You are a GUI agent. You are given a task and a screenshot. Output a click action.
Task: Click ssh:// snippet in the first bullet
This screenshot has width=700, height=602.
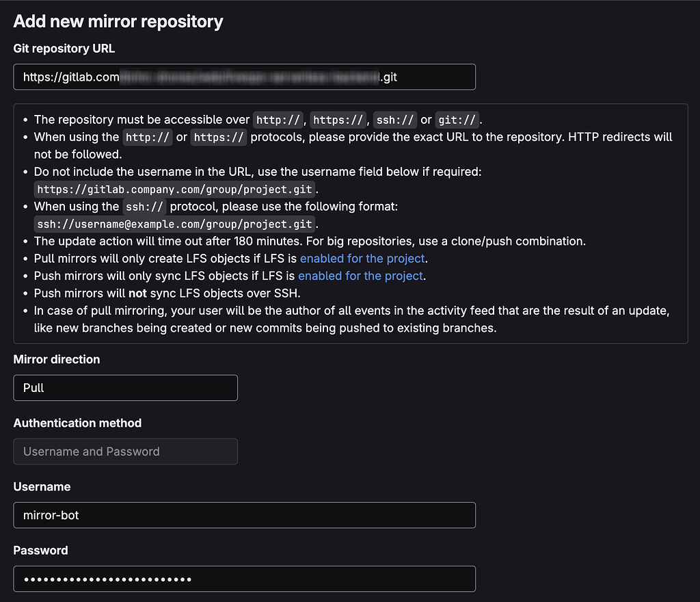(x=395, y=120)
